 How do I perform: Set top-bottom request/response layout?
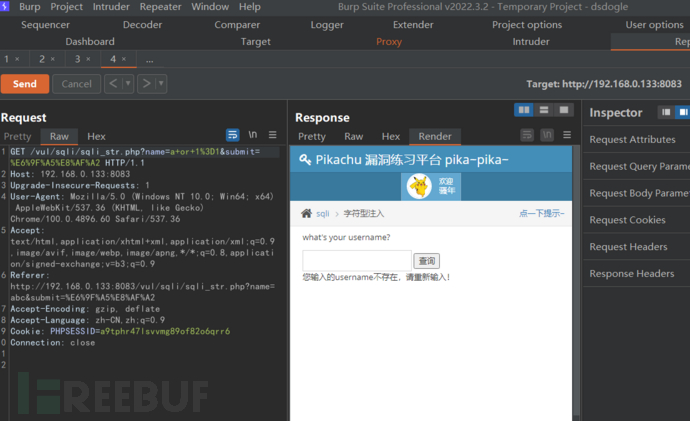544,110
